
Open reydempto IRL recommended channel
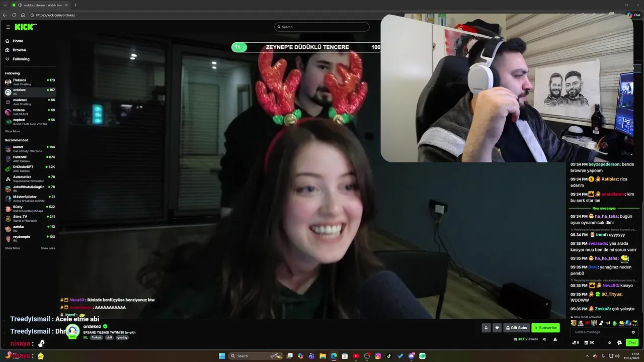30,238
